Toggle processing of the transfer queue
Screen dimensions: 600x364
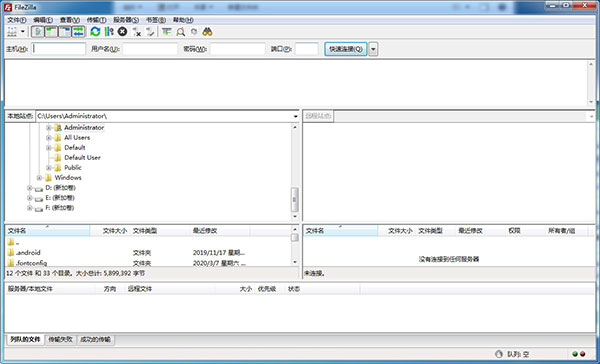[x=109, y=32]
